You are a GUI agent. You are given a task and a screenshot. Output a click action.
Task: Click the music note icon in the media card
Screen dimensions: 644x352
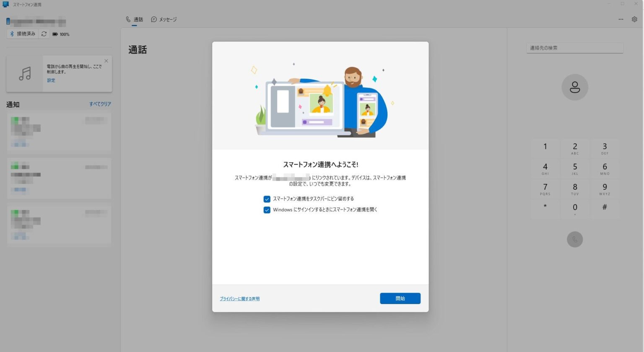pyautogui.click(x=25, y=73)
